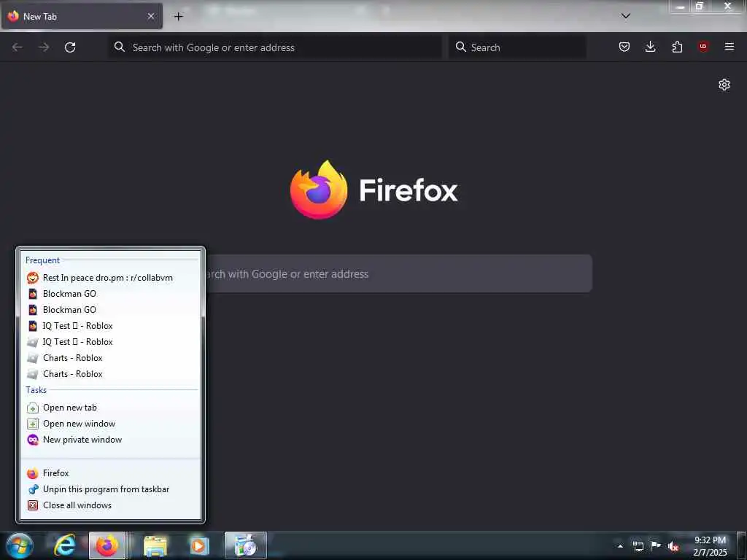Choose Open new window task
The image size is (747, 560).
[x=111, y=424]
